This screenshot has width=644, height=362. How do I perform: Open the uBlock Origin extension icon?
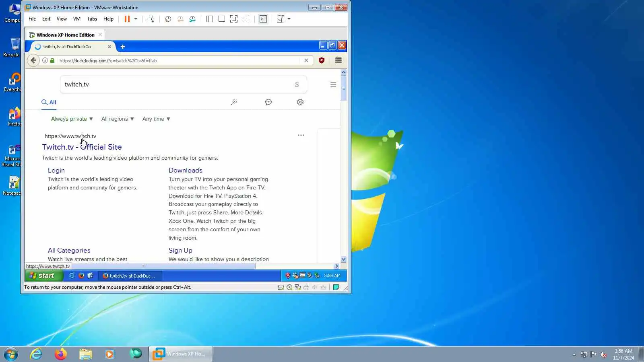coord(322,60)
